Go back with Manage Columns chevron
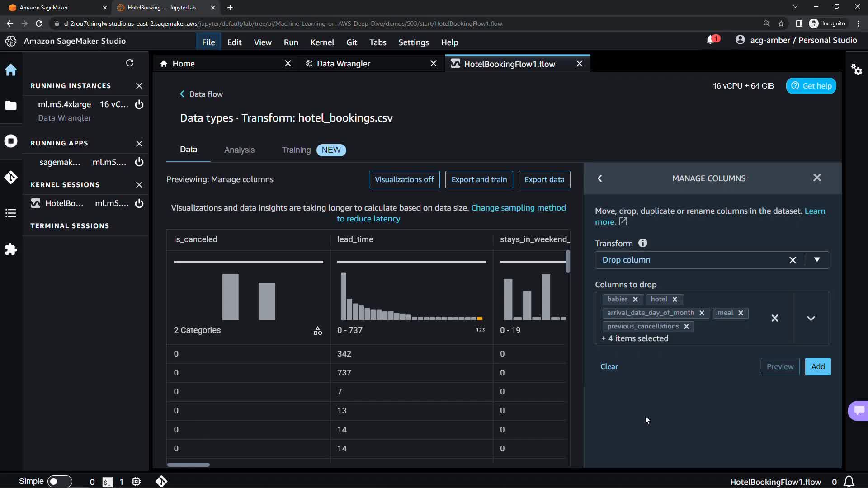 tap(600, 178)
